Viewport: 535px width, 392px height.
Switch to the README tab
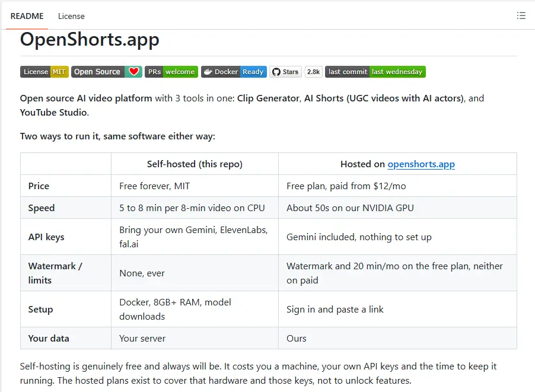(x=27, y=16)
